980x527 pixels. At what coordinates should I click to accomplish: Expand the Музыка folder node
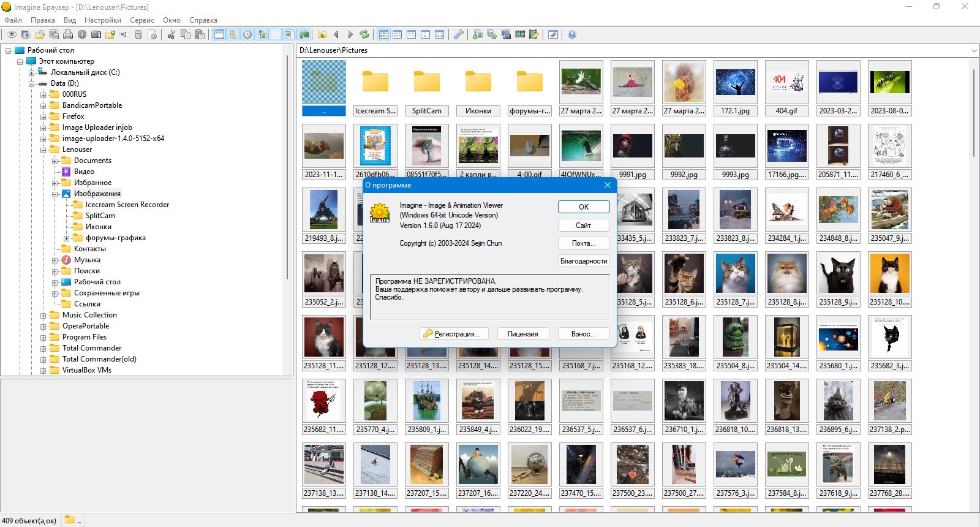click(55, 260)
